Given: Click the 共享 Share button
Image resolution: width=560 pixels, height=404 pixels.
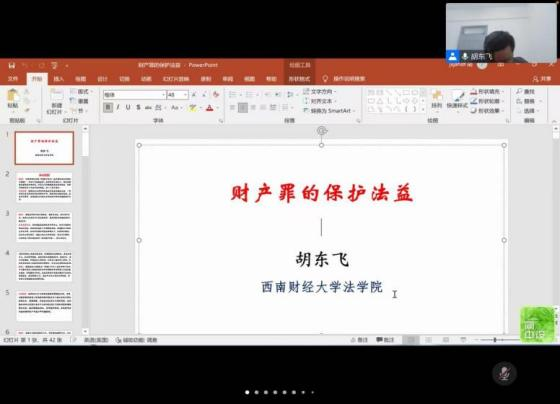Looking at the screenshot, I should (x=542, y=79).
